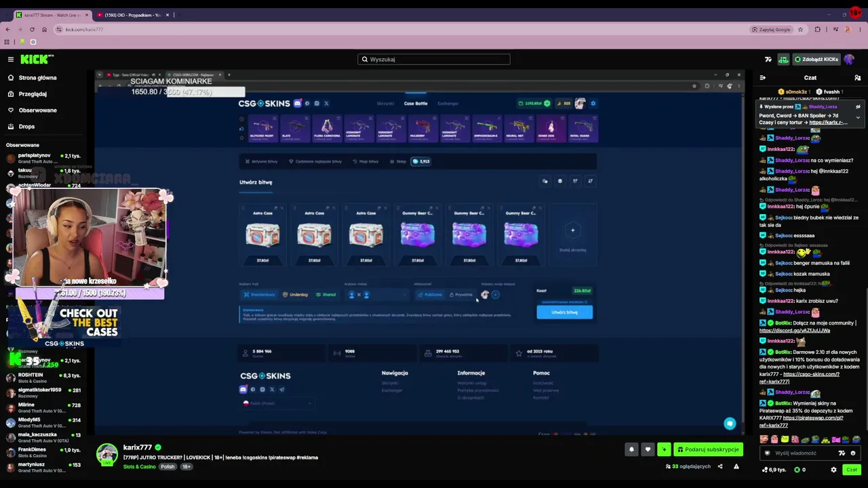Toggle follow heart button
The width and height of the screenshot is (868, 488).
pos(648,449)
